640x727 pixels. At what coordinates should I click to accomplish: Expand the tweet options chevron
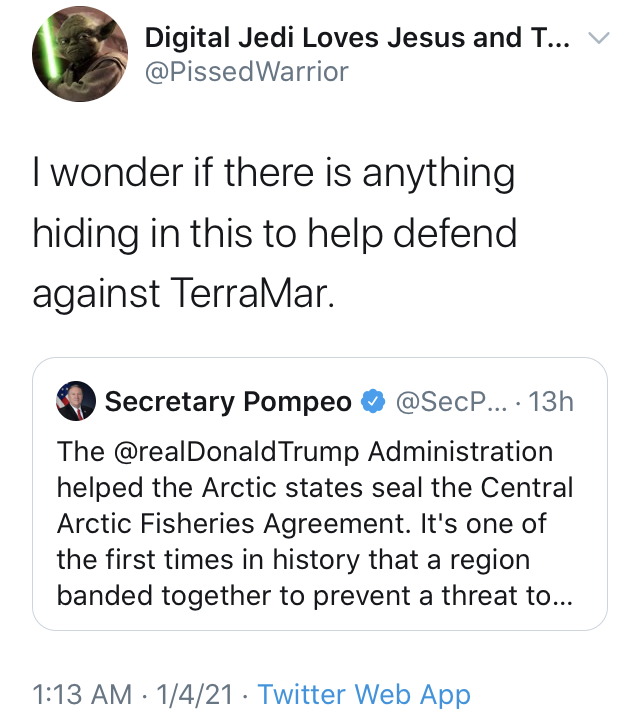tap(599, 38)
